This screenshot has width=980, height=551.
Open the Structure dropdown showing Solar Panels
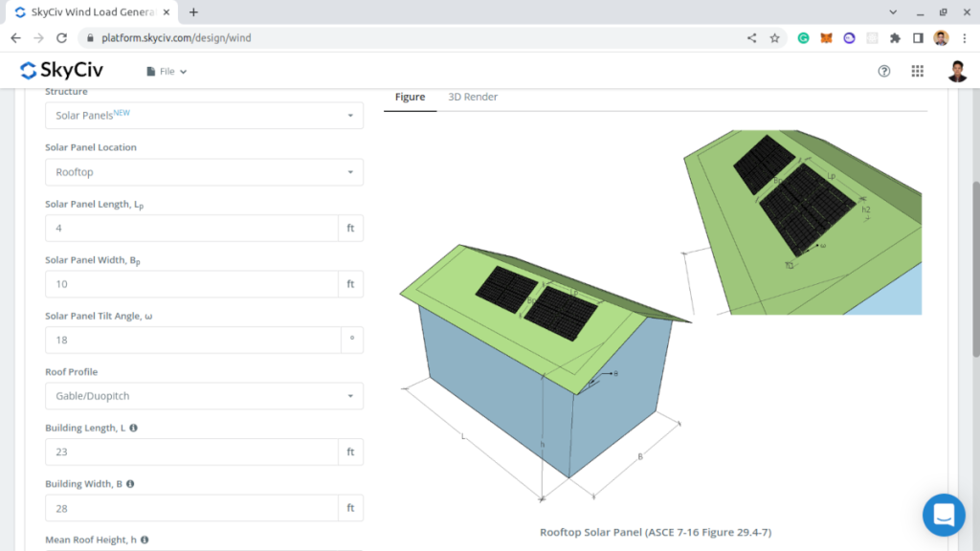(204, 115)
